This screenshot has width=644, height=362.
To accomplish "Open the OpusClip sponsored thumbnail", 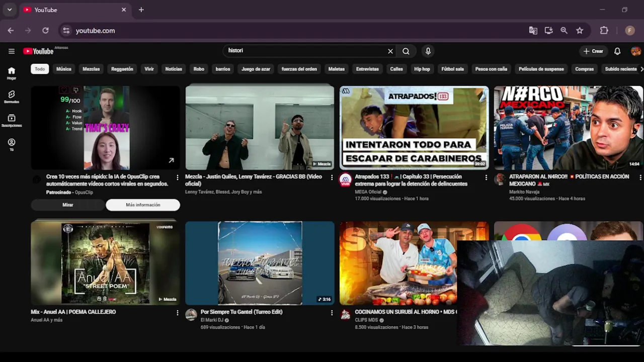I will point(105,128).
